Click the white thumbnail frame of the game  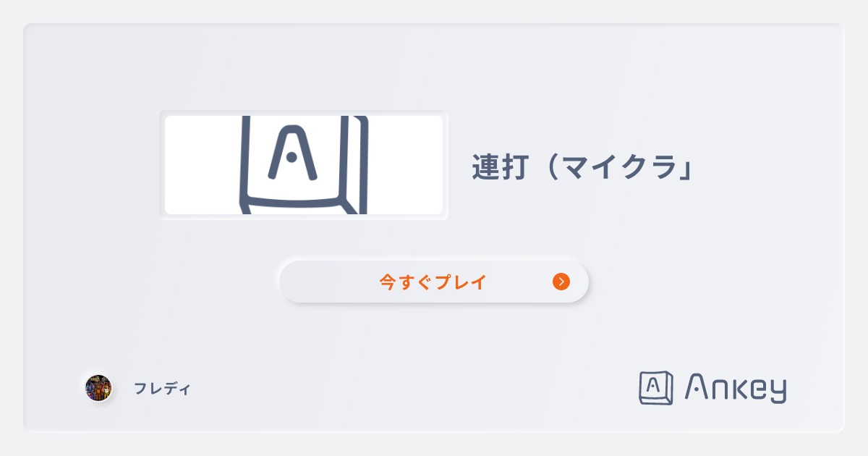pyautogui.click(x=304, y=165)
